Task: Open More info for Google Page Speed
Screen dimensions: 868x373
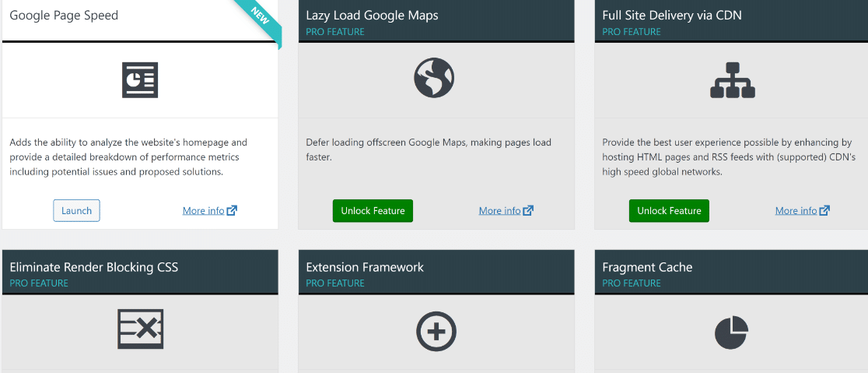Action: pyautogui.click(x=204, y=210)
